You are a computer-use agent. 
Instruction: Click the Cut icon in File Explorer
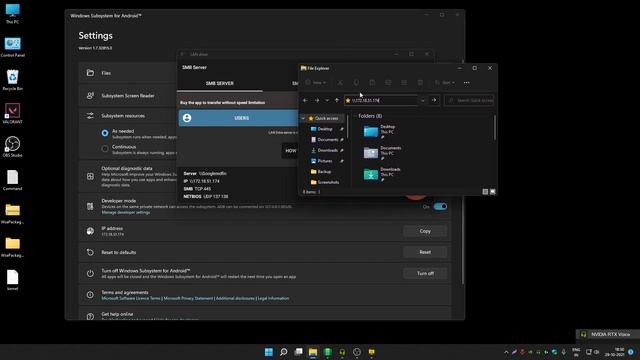[x=340, y=83]
